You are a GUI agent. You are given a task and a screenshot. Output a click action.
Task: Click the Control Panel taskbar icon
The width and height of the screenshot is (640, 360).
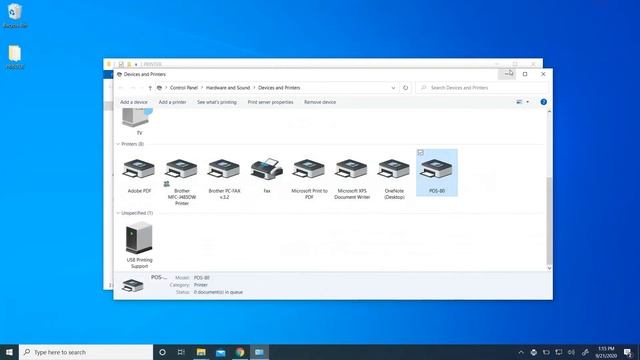click(x=259, y=352)
